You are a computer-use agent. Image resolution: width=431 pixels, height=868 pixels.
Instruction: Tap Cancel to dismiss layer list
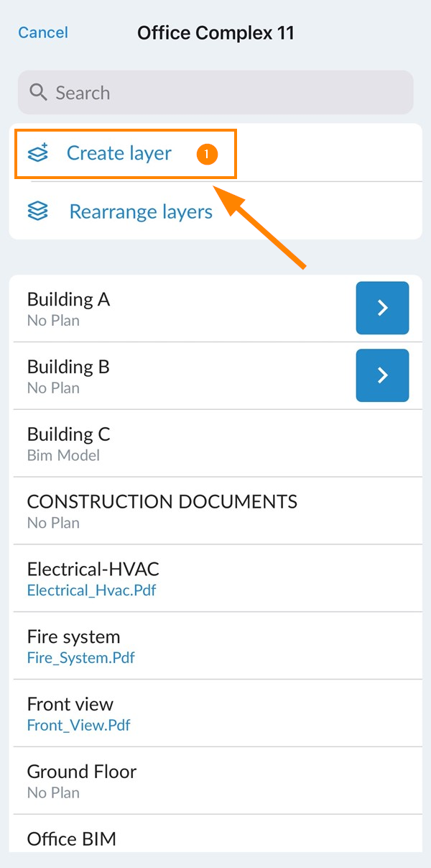43,32
